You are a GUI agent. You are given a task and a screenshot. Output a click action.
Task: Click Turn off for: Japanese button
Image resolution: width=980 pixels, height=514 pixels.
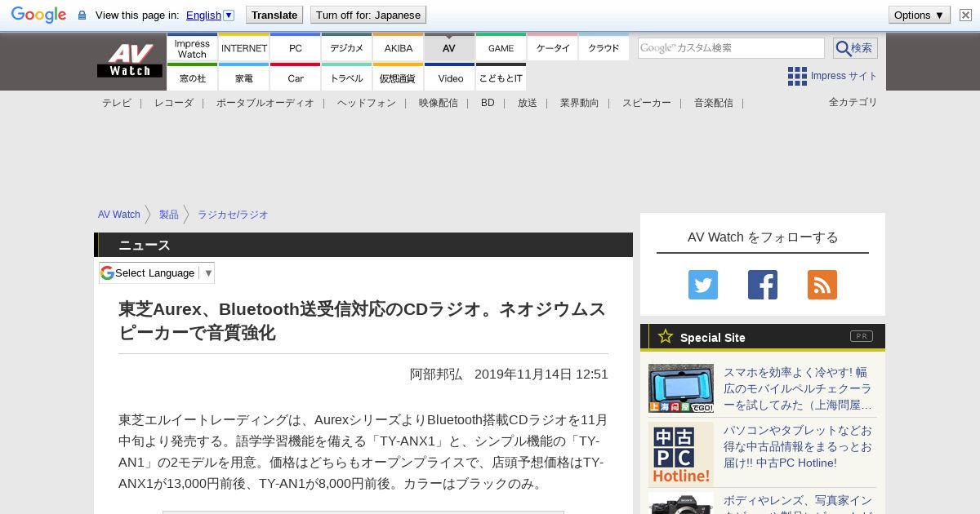pyautogui.click(x=368, y=15)
